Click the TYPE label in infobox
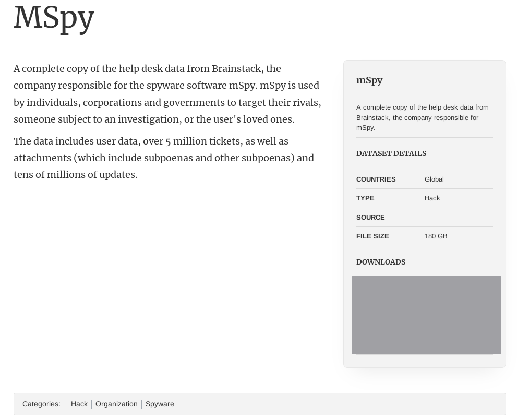Image resolution: width=517 pixels, height=420 pixels. 365,198
